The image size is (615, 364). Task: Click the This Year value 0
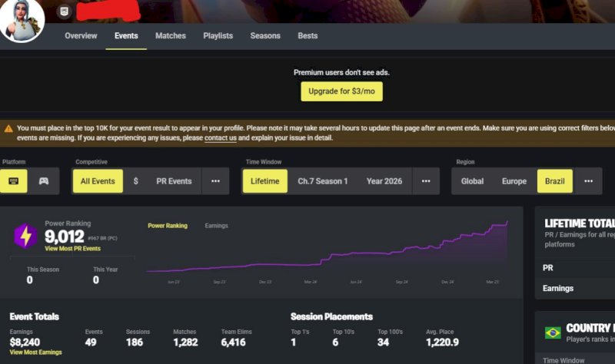(x=95, y=280)
